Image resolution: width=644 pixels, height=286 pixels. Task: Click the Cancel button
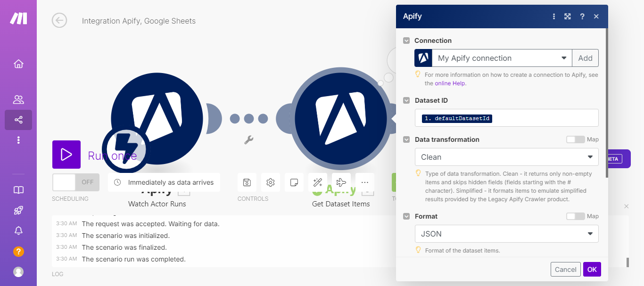[565, 270]
